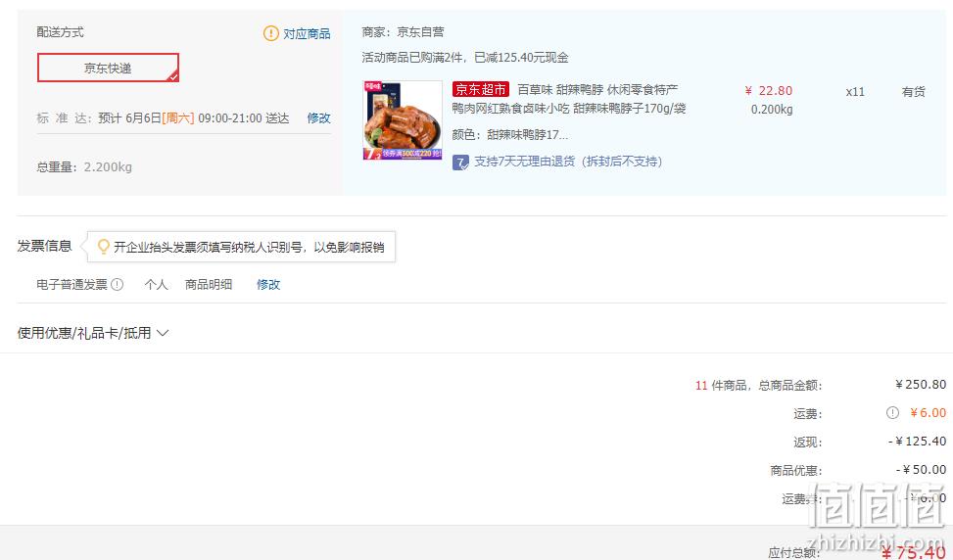Click the 颜色: 甜辣味鸭脖 attribute text

coord(510,135)
